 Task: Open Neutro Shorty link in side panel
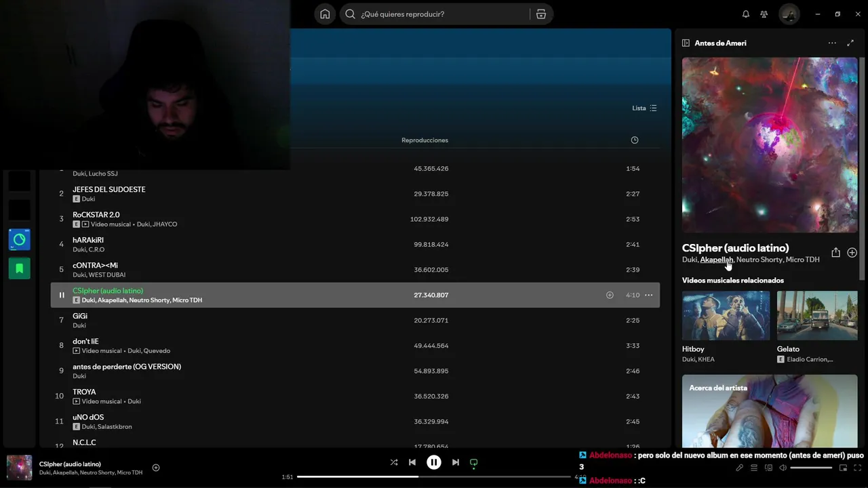click(x=759, y=260)
